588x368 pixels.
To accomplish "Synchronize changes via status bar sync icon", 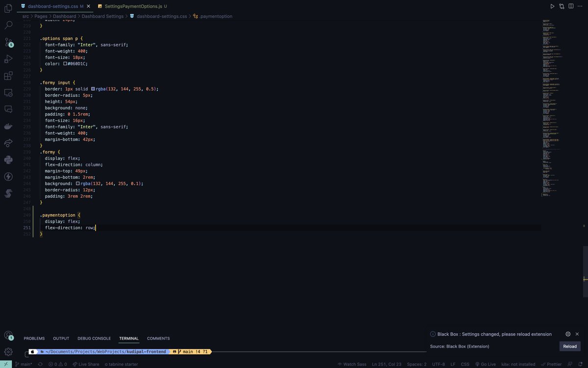I will 40,364.
